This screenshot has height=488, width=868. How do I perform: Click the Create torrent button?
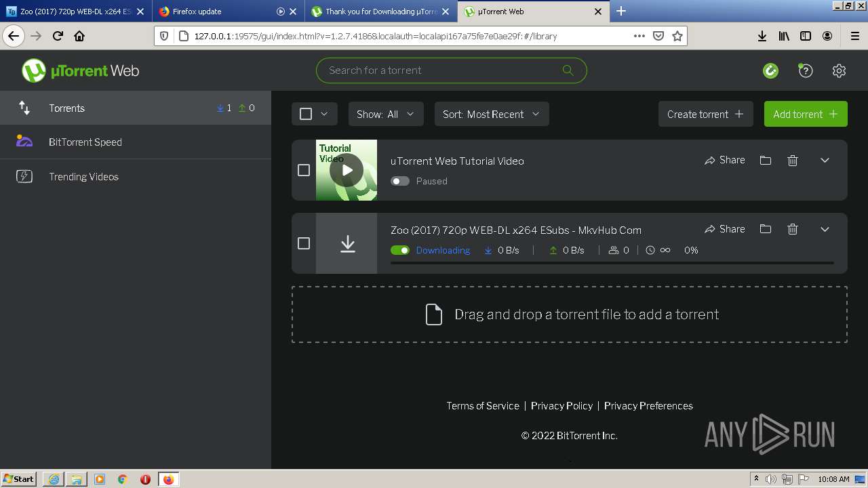click(x=705, y=114)
